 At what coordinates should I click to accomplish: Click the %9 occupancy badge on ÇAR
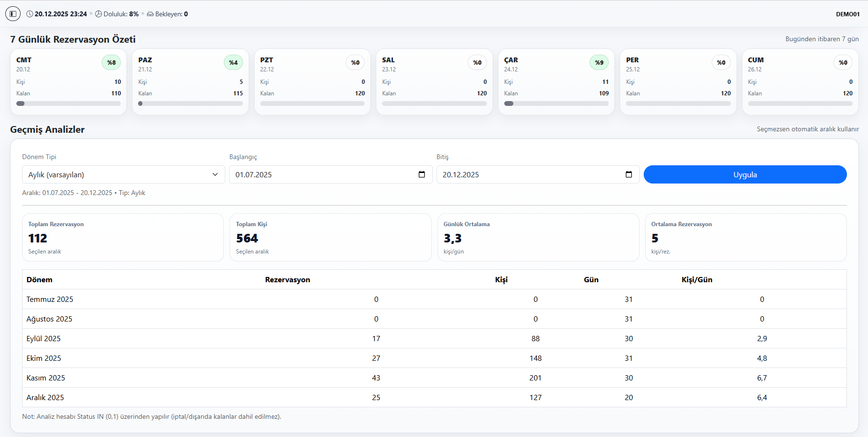pos(599,62)
